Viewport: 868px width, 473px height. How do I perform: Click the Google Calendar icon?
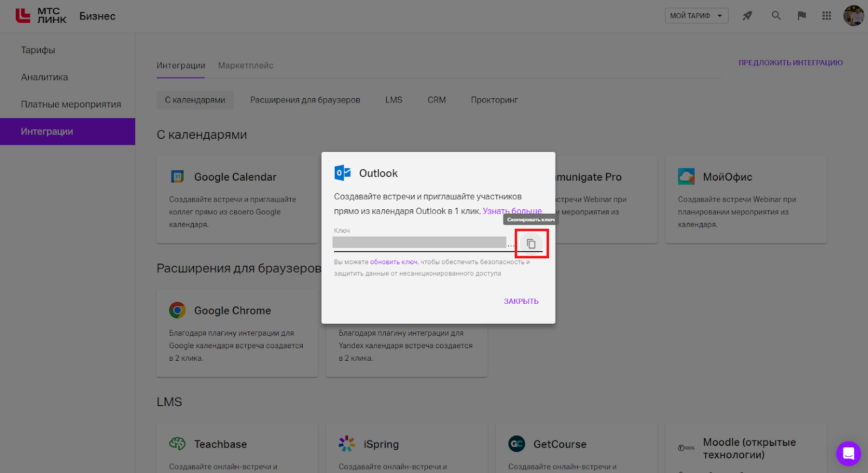(x=177, y=177)
